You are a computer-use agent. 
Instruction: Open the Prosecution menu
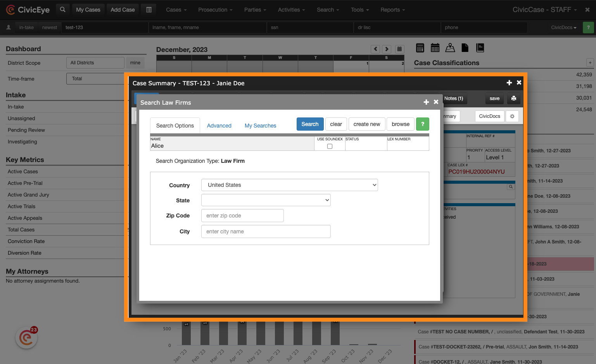(x=215, y=10)
